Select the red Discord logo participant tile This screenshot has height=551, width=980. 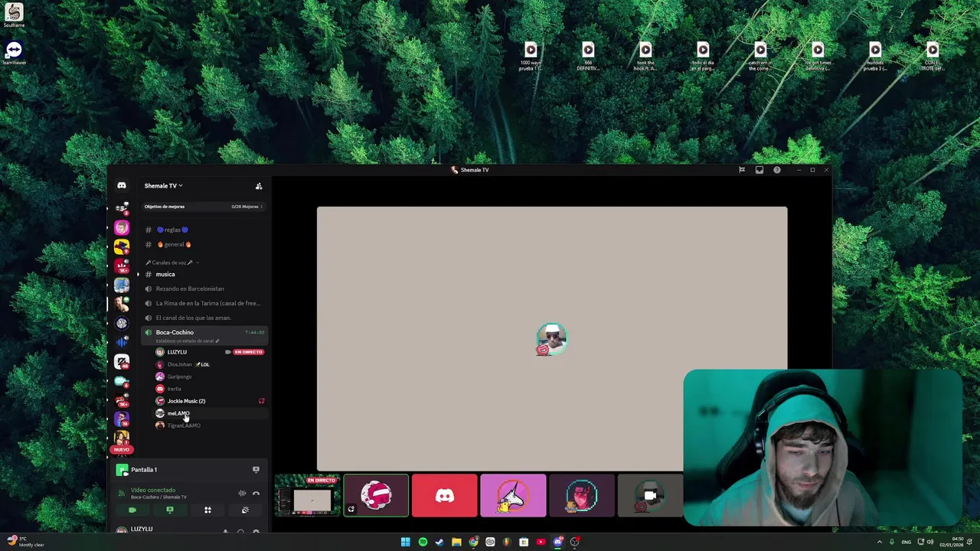444,495
